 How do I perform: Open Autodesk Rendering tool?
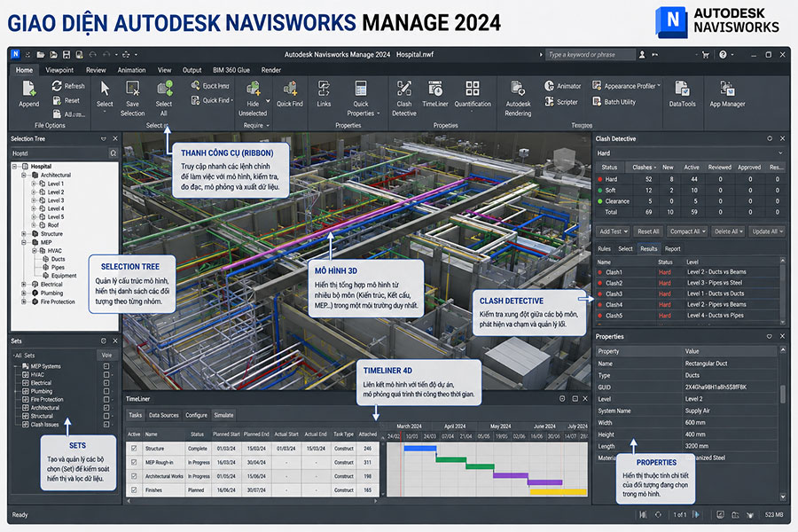pyautogui.click(x=518, y=98)
